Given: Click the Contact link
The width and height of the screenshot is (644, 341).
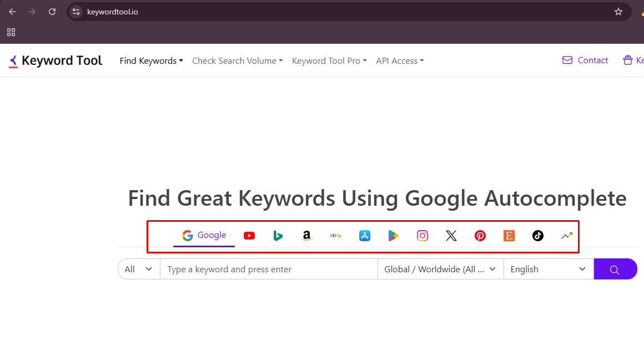Looking at the screenshot, I should [x=585, y=60].
